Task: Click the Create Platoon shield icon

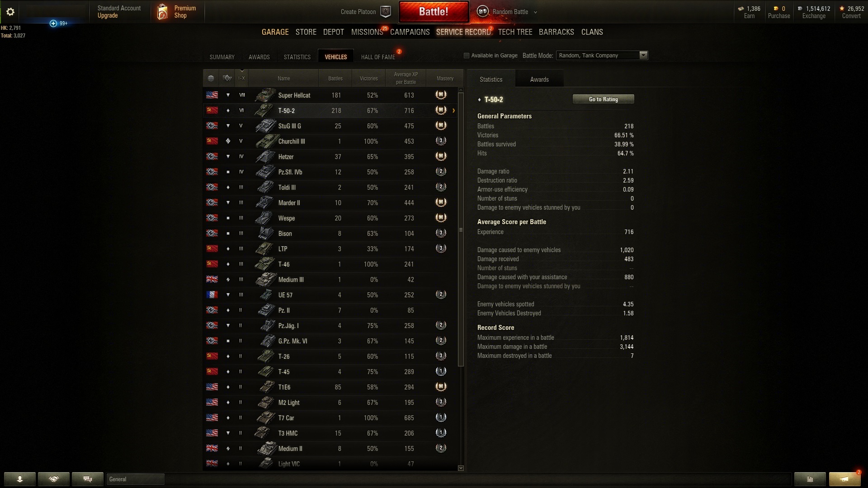Action: click(386, 12)
